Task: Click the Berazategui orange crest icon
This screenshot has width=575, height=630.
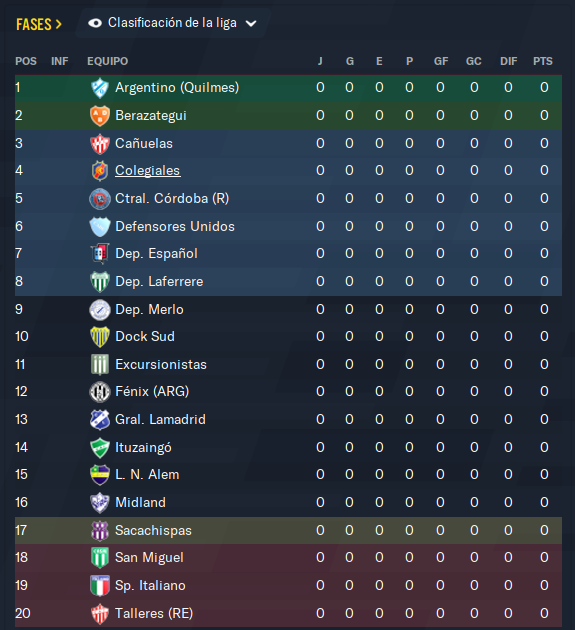Action: click(x=100, y=116)
